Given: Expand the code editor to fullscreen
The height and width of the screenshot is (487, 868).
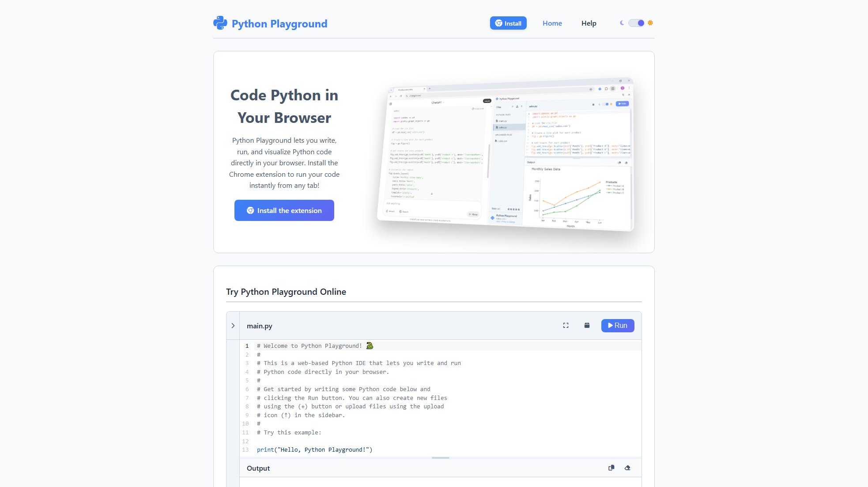Looking at the screenshot, I should pos(566,325).
